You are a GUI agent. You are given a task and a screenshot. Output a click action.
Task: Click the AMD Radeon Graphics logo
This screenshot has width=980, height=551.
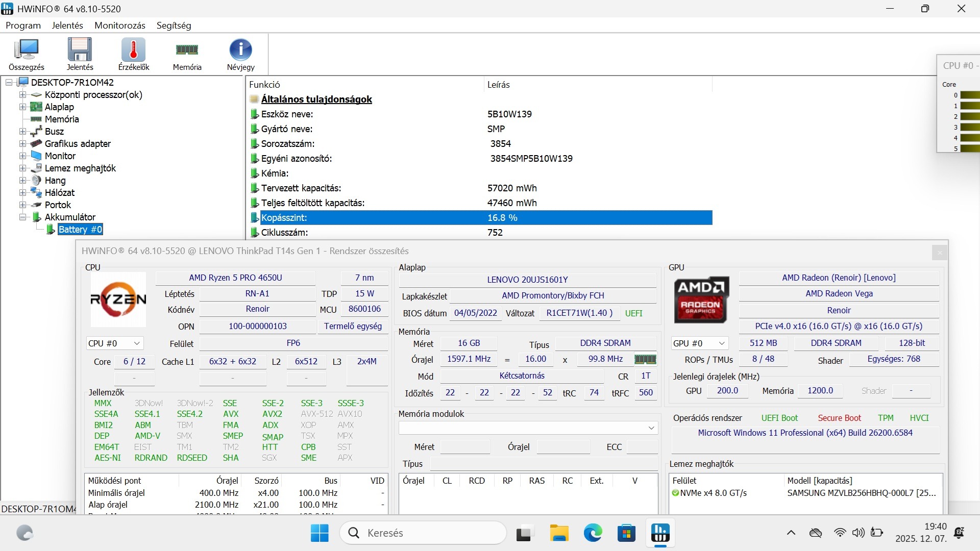[701, 299]
